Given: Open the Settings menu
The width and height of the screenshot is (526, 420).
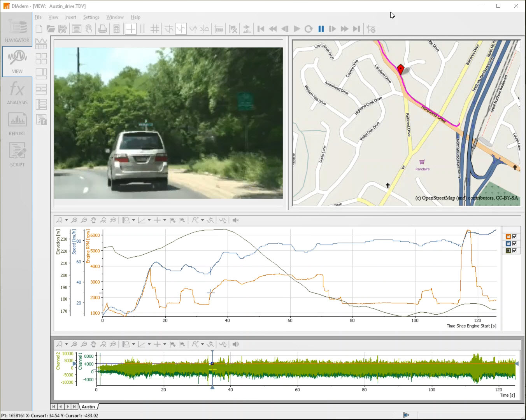Looking at the screenshot, I should click(x=91, y=17).
